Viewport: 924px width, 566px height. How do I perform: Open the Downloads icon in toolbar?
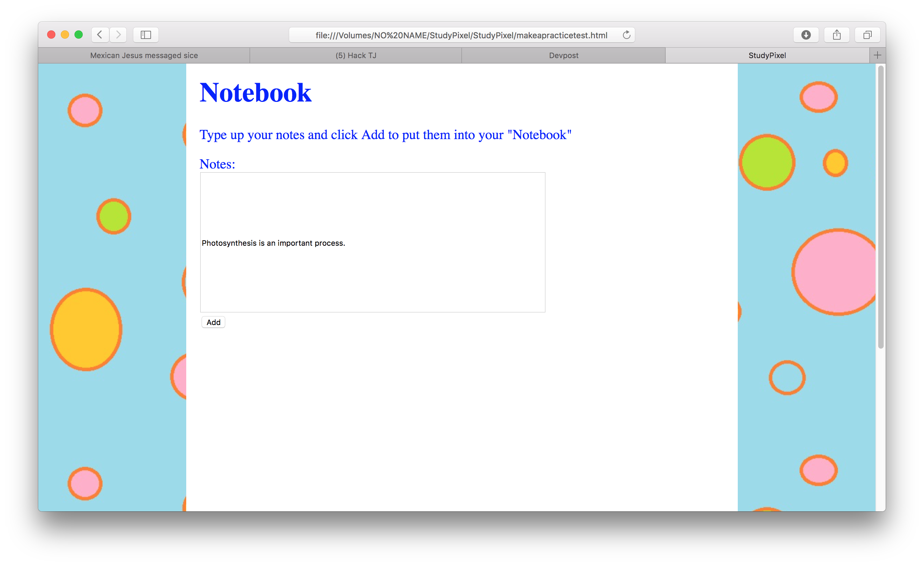tap(806, 35)
